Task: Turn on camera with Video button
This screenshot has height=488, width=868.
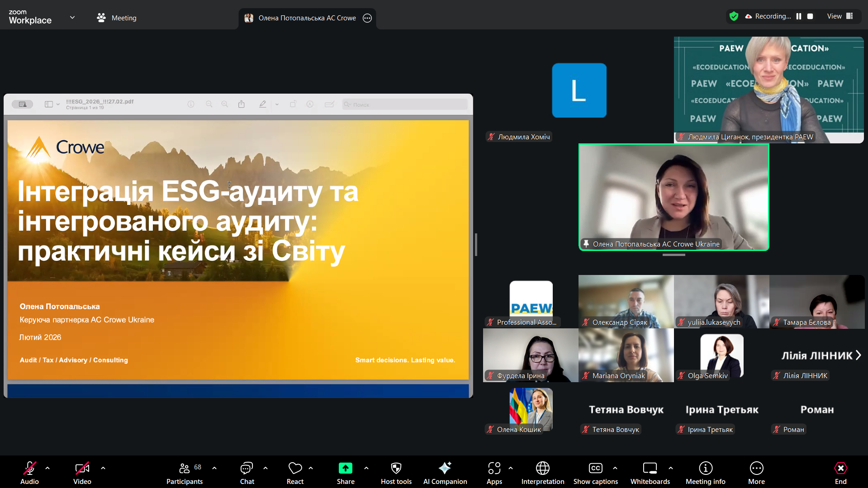Action: coord(82,472)
